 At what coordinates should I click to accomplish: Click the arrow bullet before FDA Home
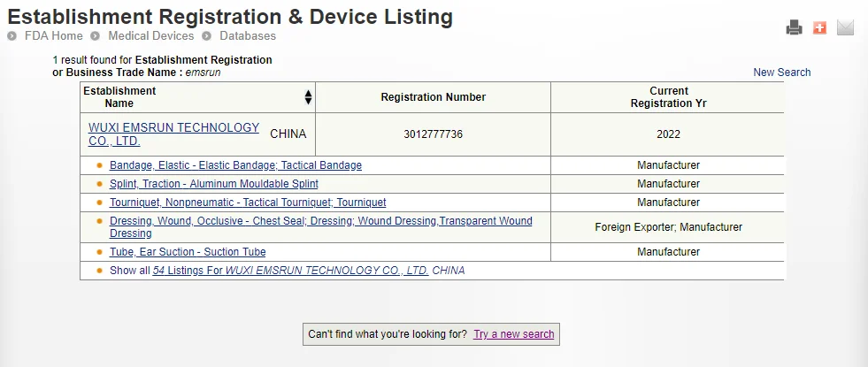coord(12,36)
